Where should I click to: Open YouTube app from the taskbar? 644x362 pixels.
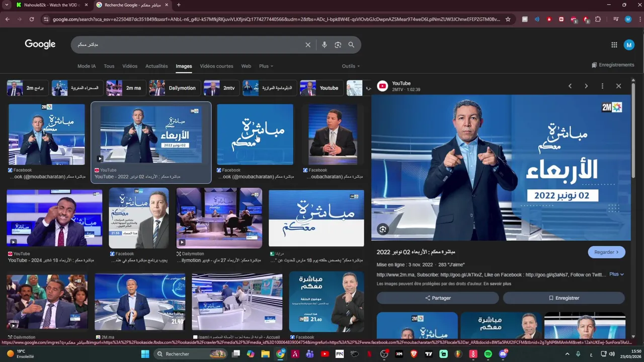pyautogui.click(x=325, y=354)
